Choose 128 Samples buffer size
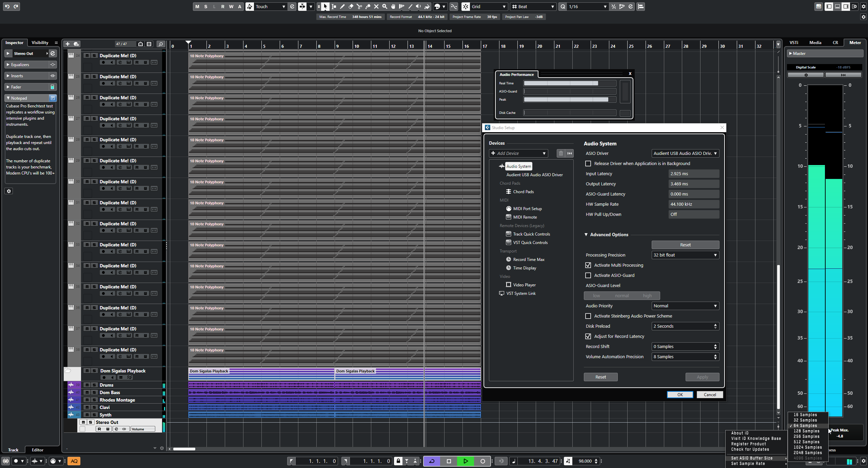 coord(806,431)
